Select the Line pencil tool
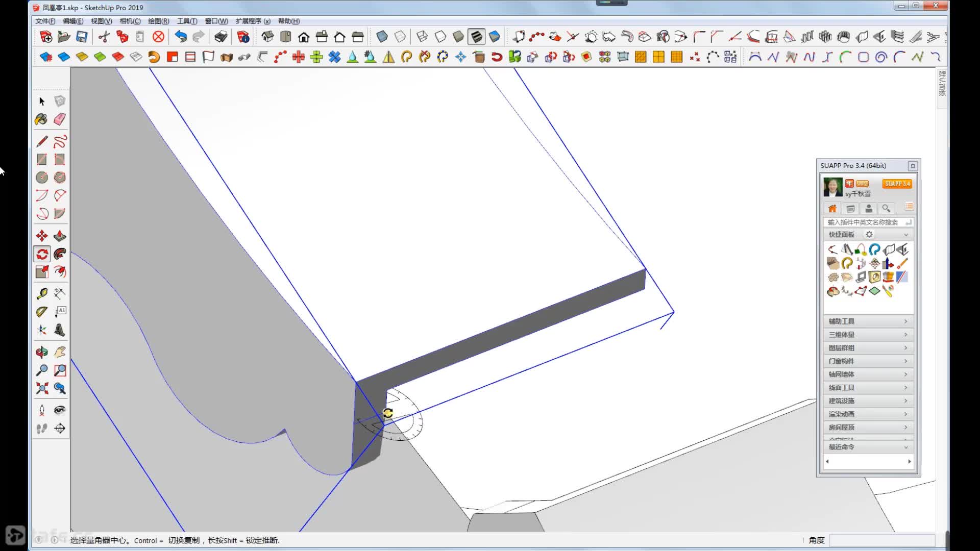 (x=42, y=141)
